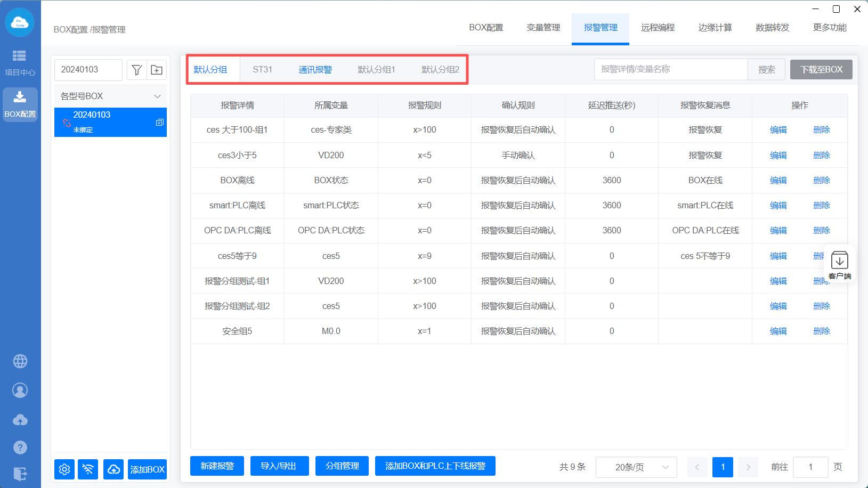Open the 项目中心 sidebar icon

click(20, 62)
